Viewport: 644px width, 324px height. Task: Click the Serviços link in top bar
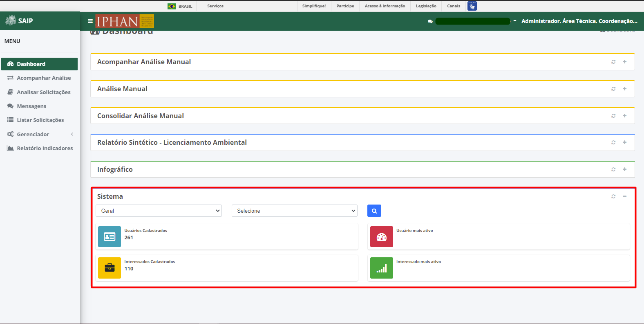click(x=215, y=6)
